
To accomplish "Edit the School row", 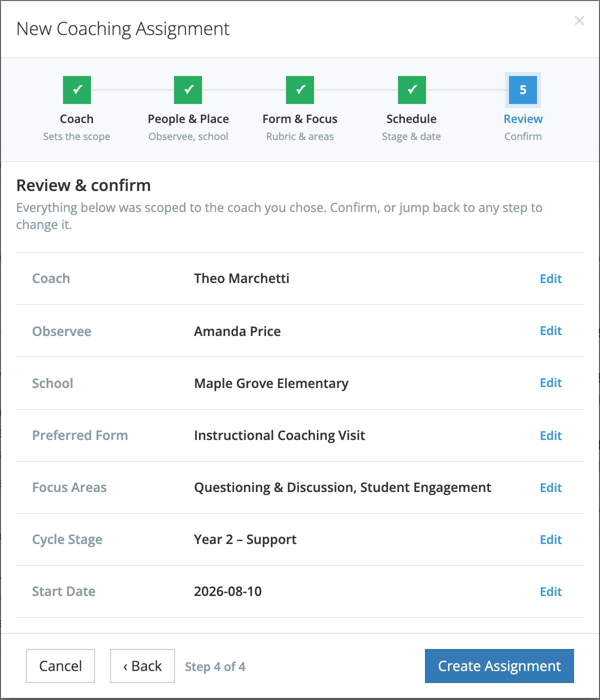I will click(551, 382).
